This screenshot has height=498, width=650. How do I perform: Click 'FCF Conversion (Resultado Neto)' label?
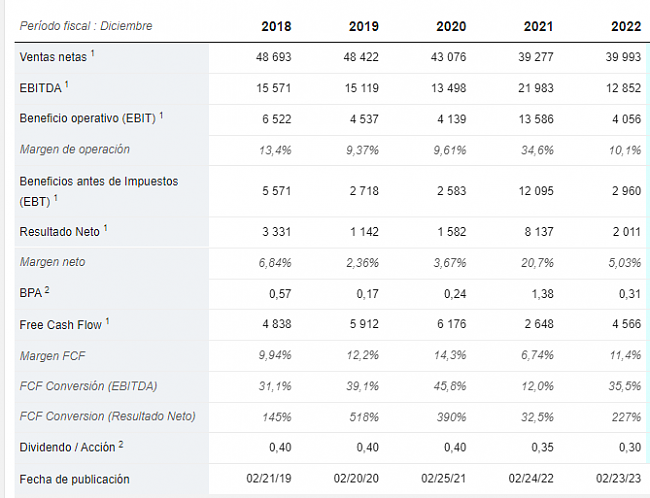(x=107, y=416)
